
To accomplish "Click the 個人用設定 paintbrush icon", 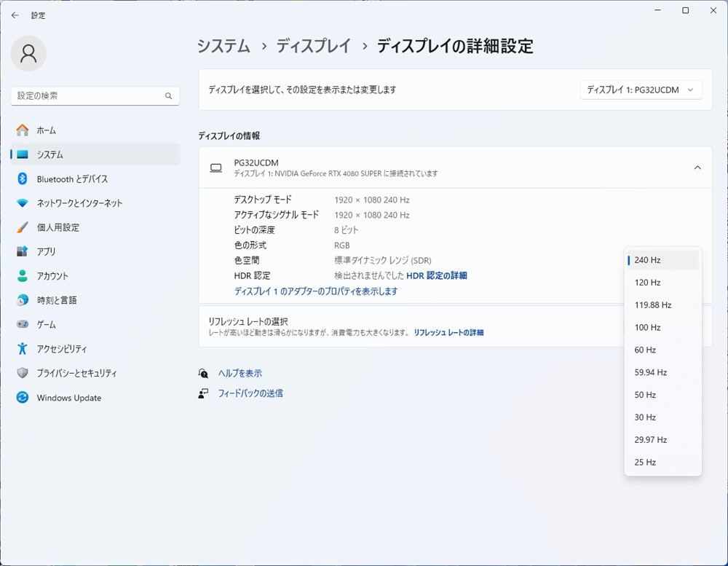I will (x=23, y=227).
